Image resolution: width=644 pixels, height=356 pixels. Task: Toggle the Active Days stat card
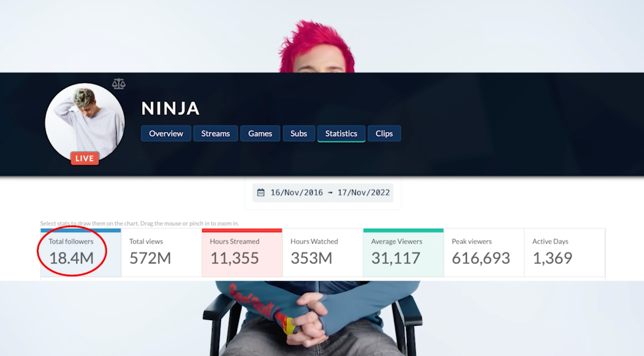(565, 253)
